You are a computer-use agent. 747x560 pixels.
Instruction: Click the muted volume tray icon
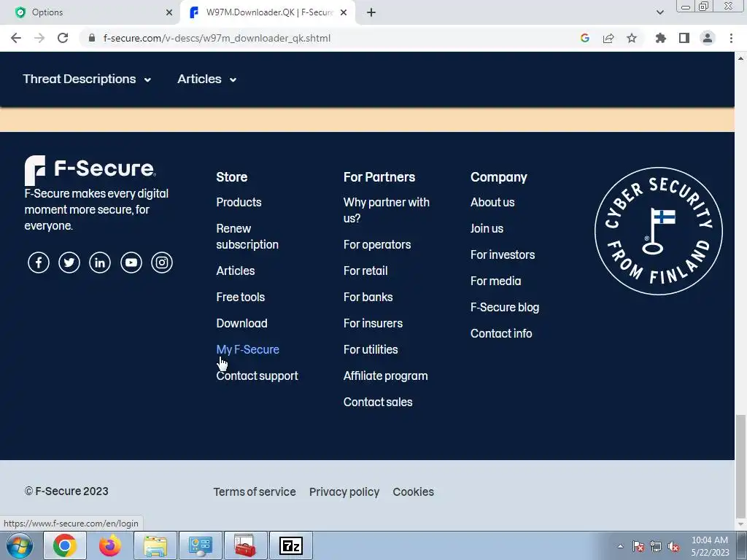pos(673,546)
